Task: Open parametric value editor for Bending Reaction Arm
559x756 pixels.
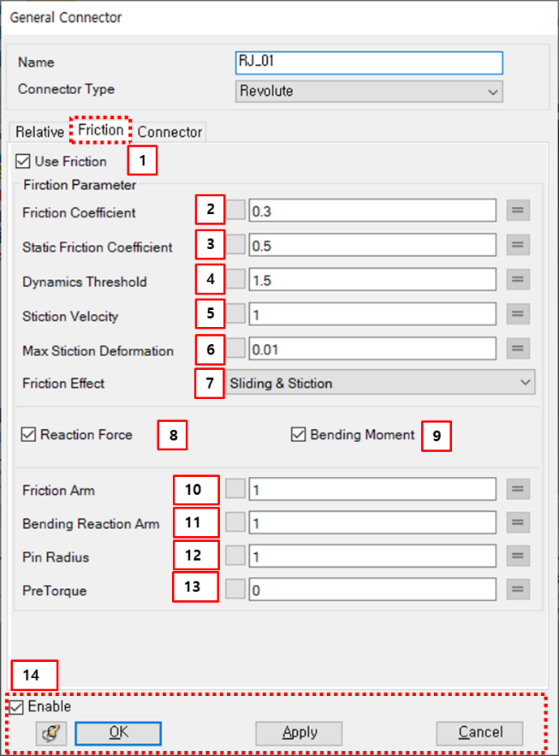Action: click(518, 522)
